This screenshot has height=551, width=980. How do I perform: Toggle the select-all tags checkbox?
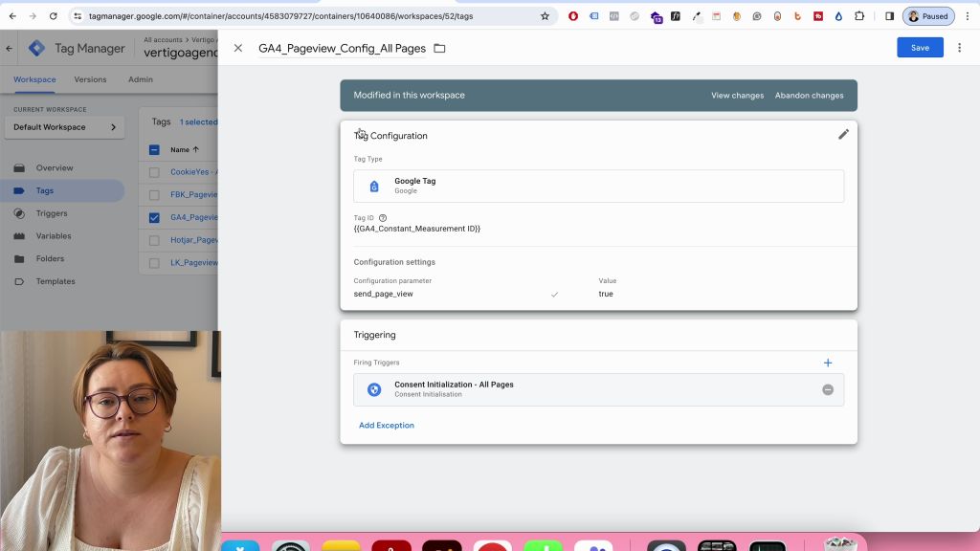pos(154,150)
